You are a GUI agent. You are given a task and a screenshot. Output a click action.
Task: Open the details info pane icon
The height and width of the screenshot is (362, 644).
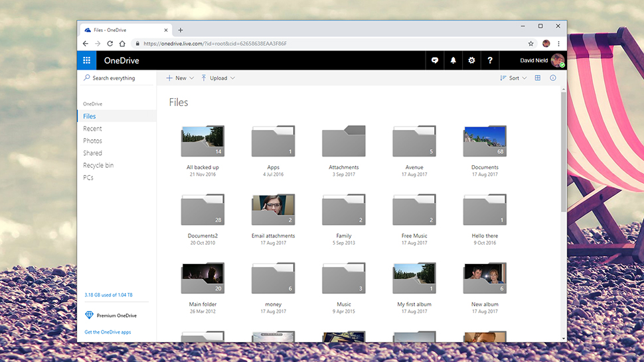tap(553, 78)
